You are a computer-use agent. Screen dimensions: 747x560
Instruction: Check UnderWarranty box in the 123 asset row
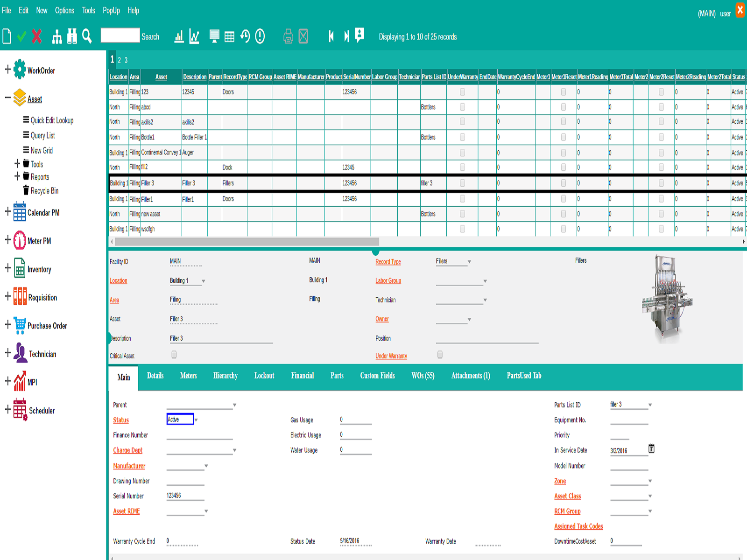click(462, 92)
